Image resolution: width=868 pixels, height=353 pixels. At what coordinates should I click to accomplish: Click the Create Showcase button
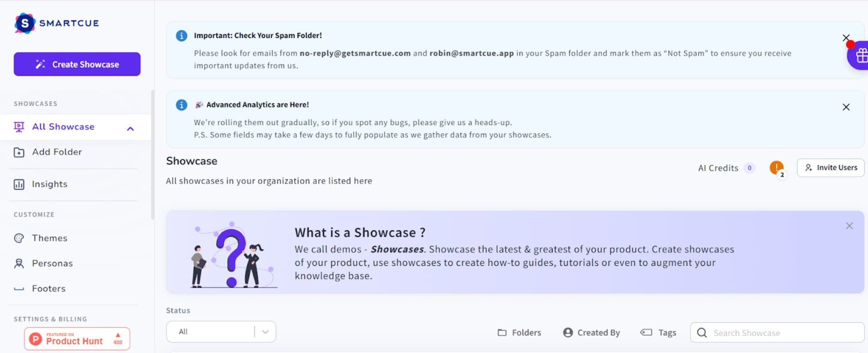(77, 64)
